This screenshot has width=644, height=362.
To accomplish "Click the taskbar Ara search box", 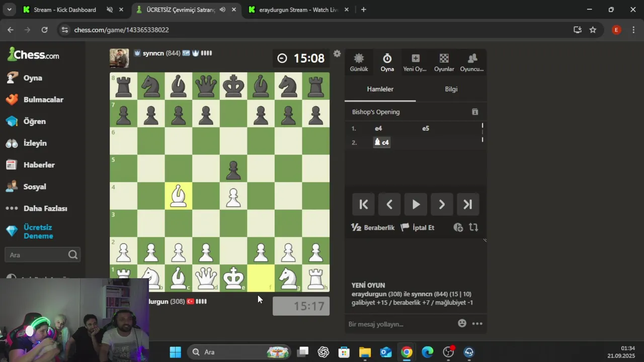I will pyautogui.click(x=239, y=352).
